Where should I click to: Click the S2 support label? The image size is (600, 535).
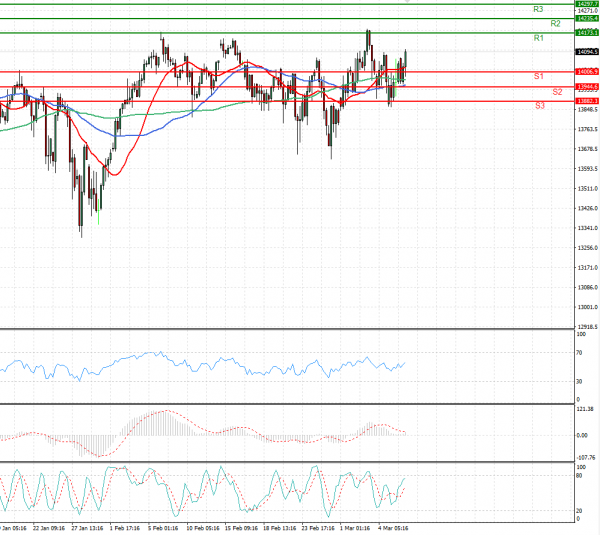[557, 92]
